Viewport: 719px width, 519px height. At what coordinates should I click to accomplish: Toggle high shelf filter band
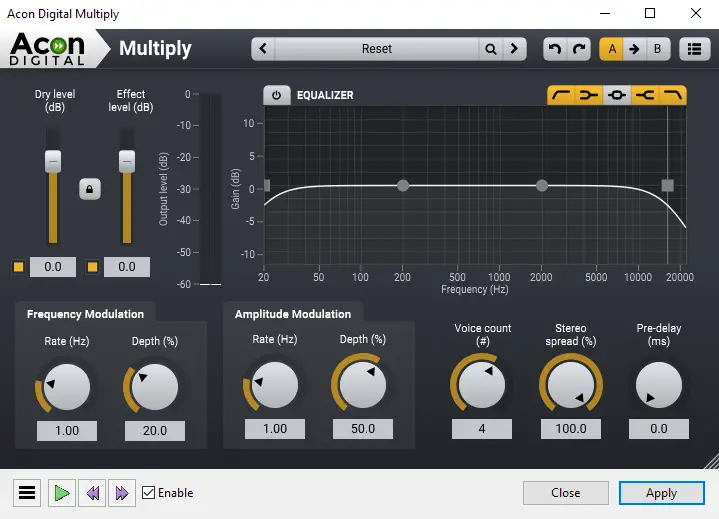[x=645, y=95]
